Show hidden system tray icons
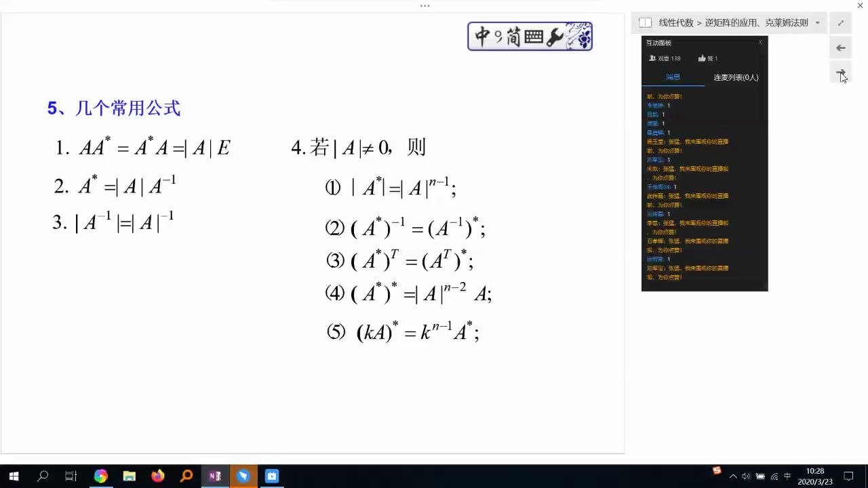Image resolution: width=868 pixels, height=488 pixels. [732, 476]
